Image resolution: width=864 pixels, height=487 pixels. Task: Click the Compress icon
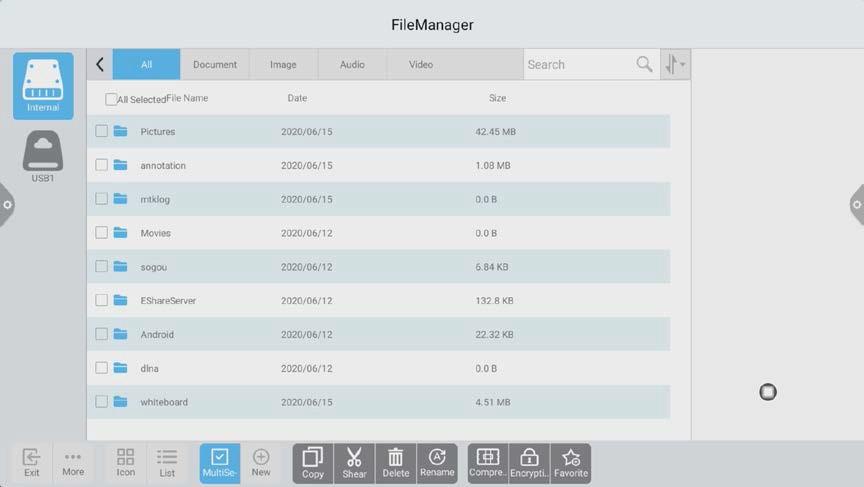(488, 463)
